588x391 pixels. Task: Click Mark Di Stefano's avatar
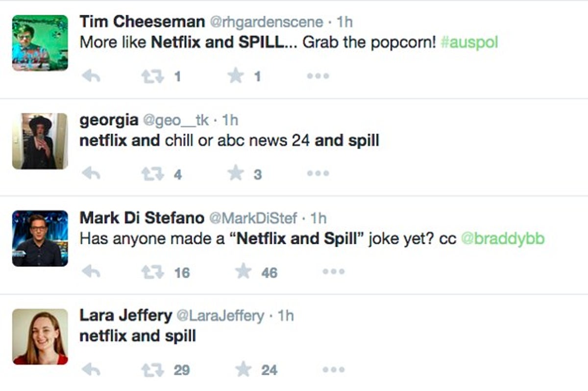39,238
